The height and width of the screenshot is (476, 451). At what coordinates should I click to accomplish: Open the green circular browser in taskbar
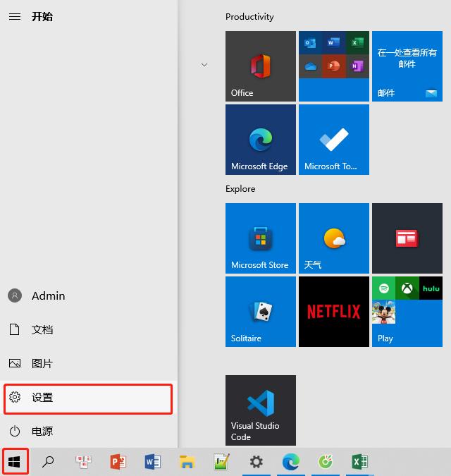pyautogui.click(x=326, y=462)
